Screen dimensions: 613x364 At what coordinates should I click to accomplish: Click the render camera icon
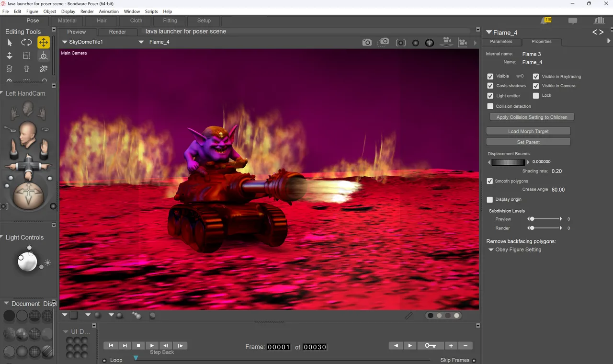point(367,43)
